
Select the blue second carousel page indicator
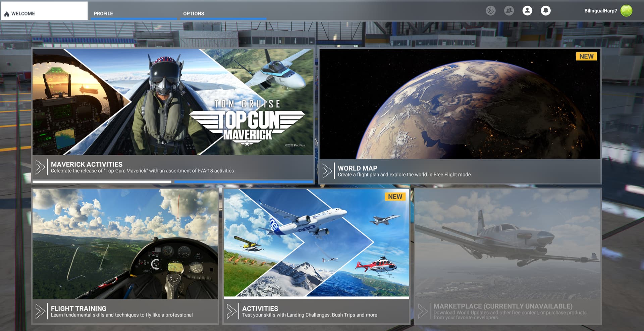pyautogui.click(x=243, y=182)
